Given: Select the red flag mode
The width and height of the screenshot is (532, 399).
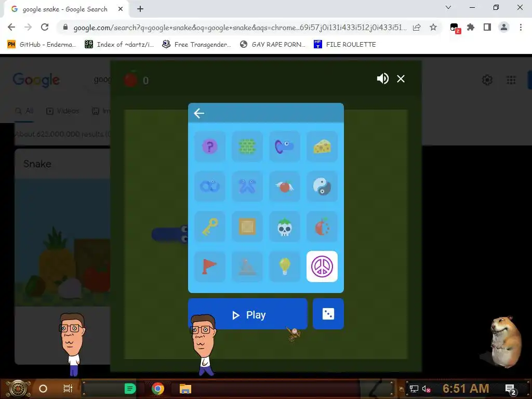Looking at the screenshot, I should (210, 267).
